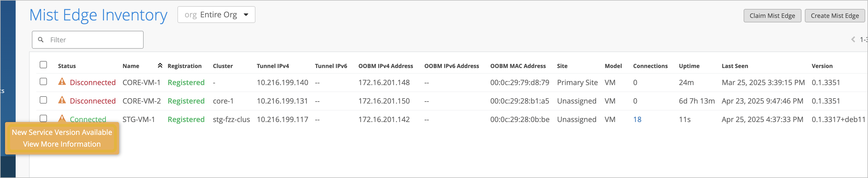
Task: Check the checkbox for the CORE-VM-1 row
Action: (43, 82)
